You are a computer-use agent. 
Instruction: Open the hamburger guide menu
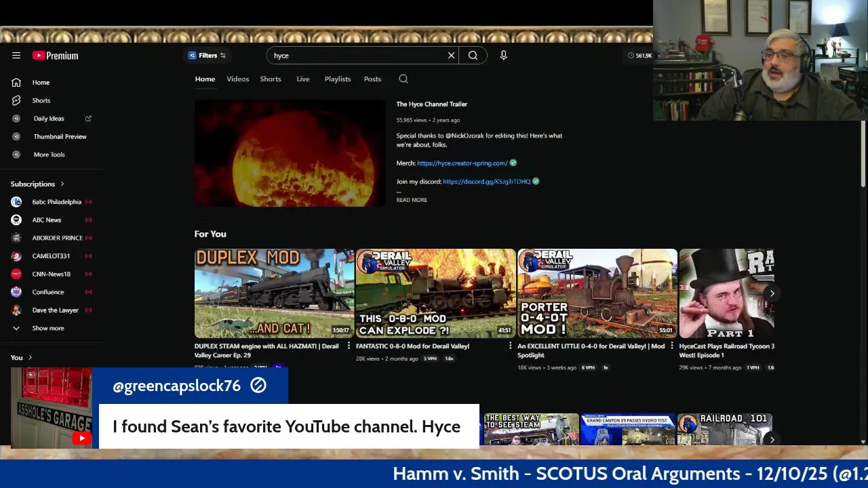pyautogui.click(x=16, y=56)
